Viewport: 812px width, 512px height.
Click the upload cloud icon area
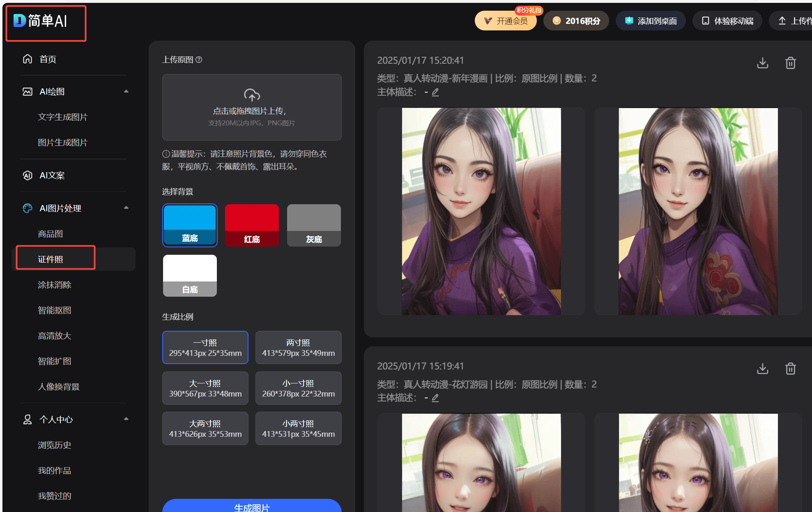click(252, 95)
